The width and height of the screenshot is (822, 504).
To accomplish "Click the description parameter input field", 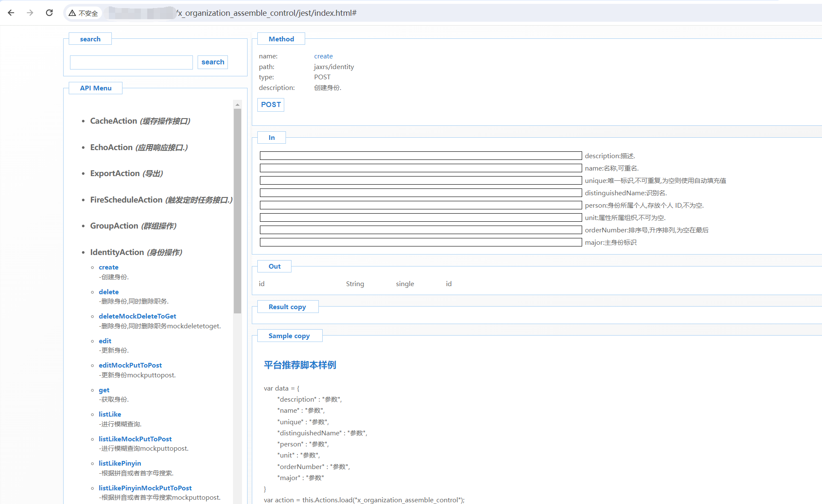I will 420,156.
